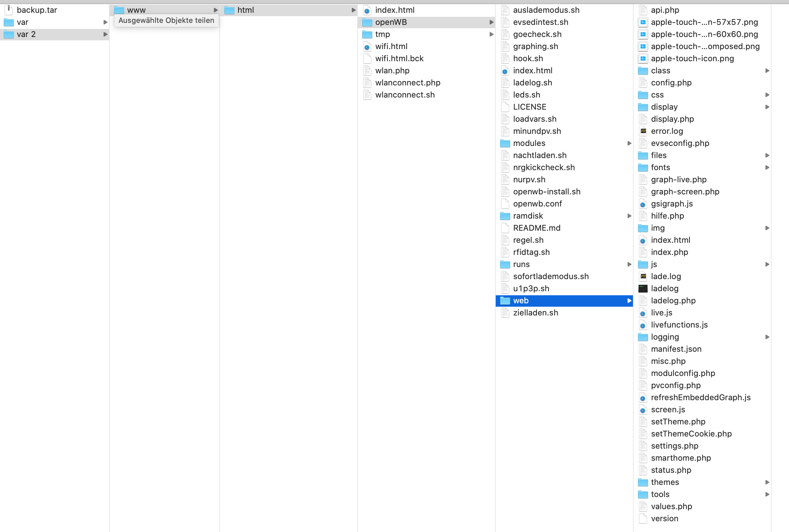Click the lade.log file icon

tap(643, 276)
